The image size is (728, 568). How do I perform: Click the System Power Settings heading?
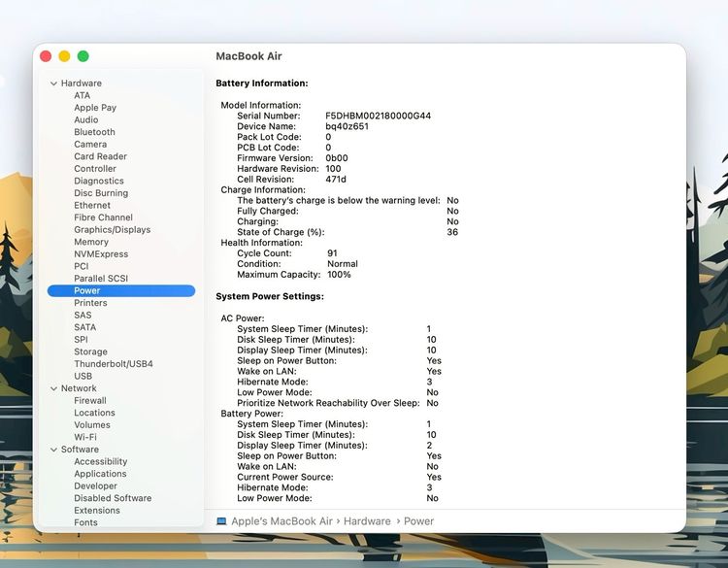(x=270, y=297)
